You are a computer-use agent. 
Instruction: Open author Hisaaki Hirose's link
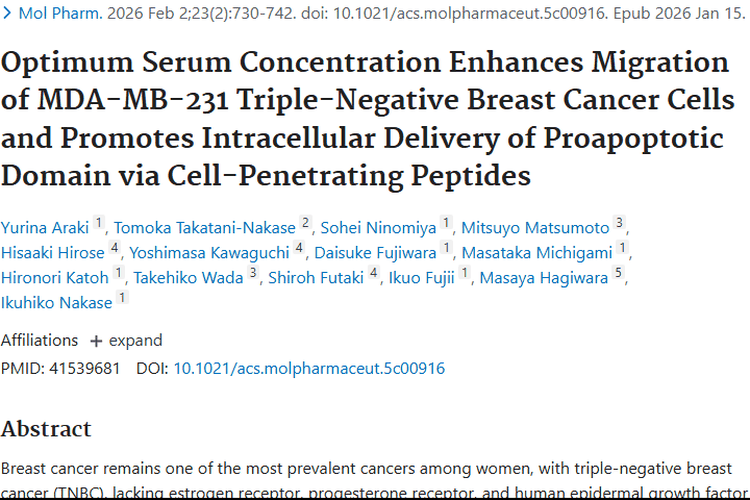(x=53, y=252)
